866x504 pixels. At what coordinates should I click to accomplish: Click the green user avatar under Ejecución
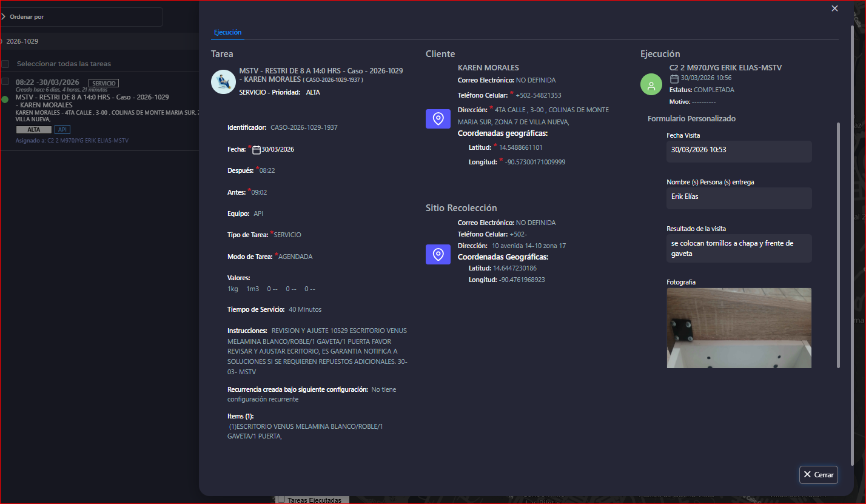[651, 85]
